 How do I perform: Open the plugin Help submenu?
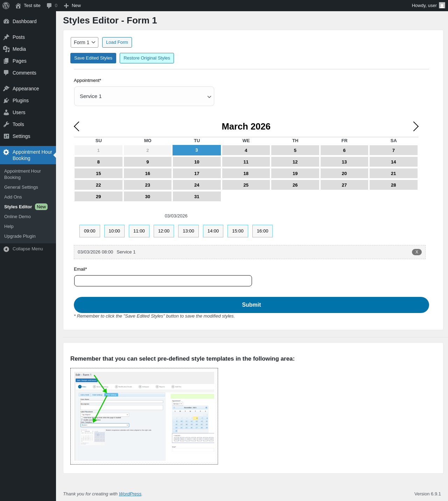9,227
